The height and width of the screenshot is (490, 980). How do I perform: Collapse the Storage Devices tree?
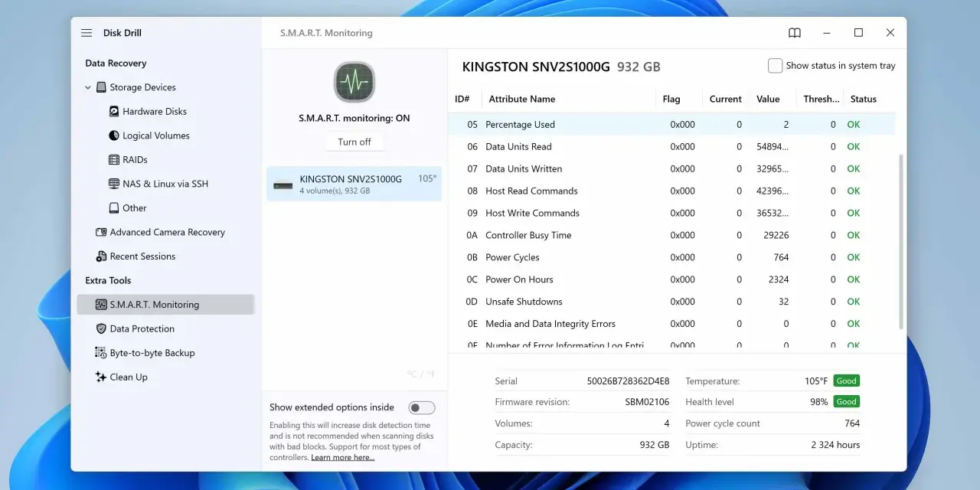(x=87, y=87)
